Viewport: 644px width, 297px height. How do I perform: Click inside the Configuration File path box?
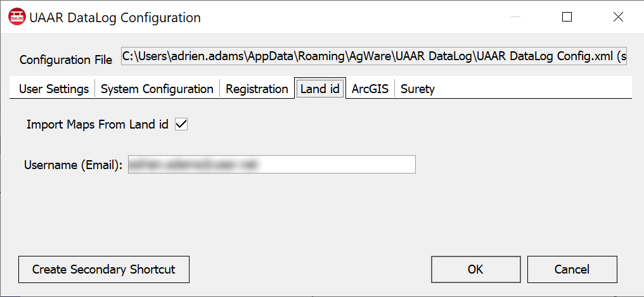click(374, 56)
